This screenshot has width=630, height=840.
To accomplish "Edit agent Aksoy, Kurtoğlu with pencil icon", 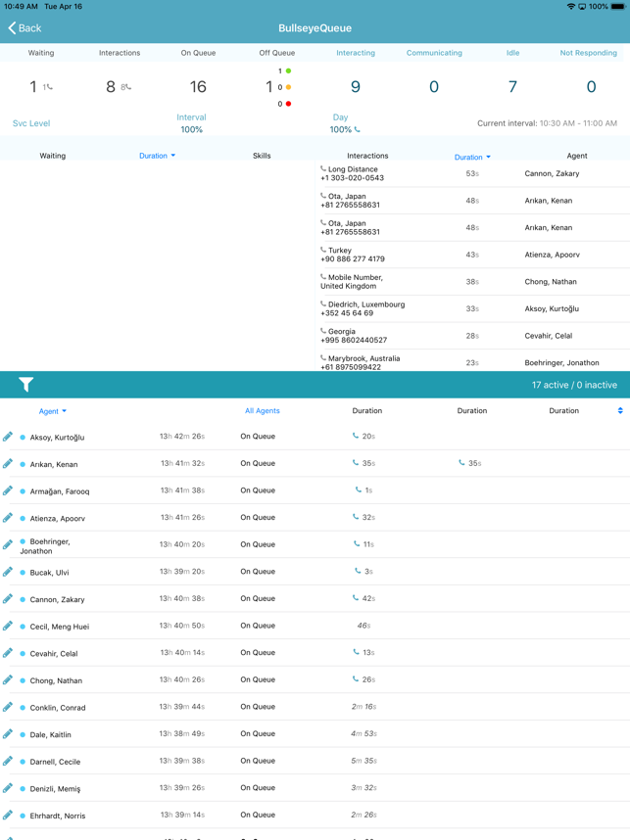I will pos(8,437).
